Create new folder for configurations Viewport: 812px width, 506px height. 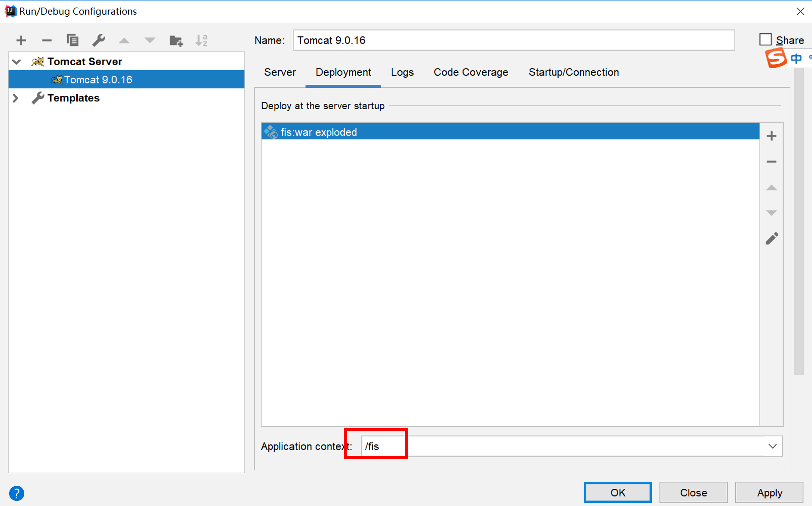[176, 40]
